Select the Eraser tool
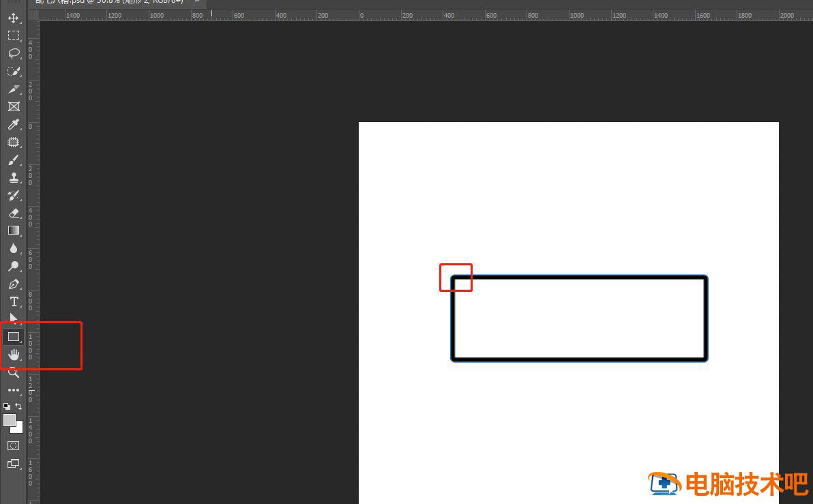813x504 pixels. click(13, 213)
